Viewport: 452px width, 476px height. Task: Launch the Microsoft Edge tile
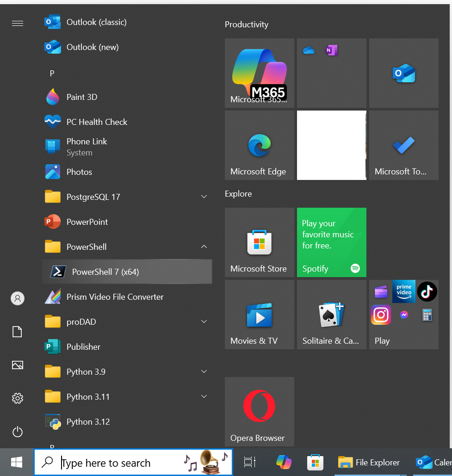click(260, 145)
